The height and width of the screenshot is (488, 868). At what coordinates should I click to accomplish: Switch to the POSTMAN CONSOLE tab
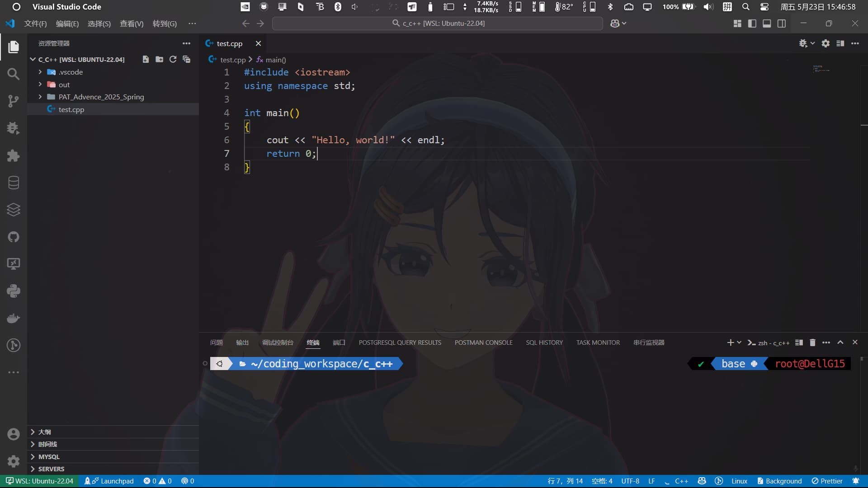[483, 343]
